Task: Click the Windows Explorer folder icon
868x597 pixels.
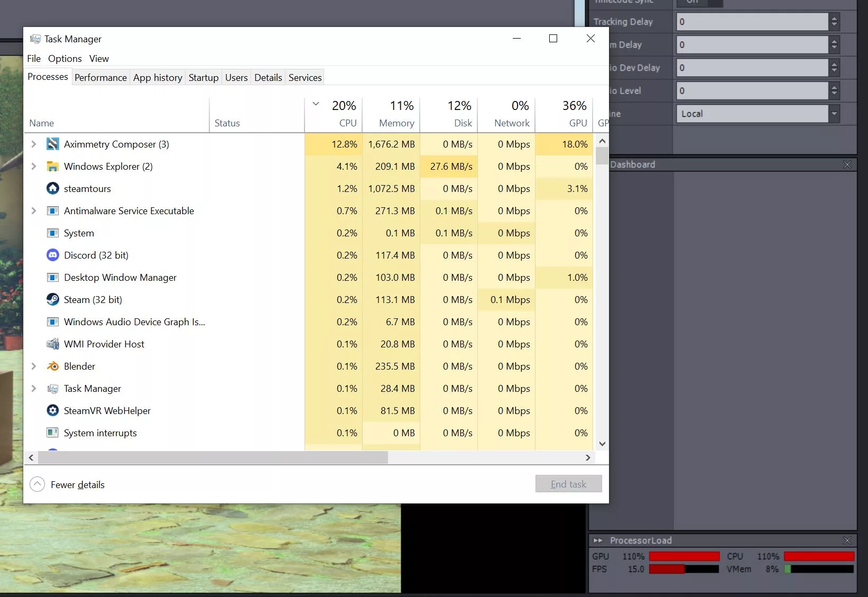Action: click(x=53, y=166)
